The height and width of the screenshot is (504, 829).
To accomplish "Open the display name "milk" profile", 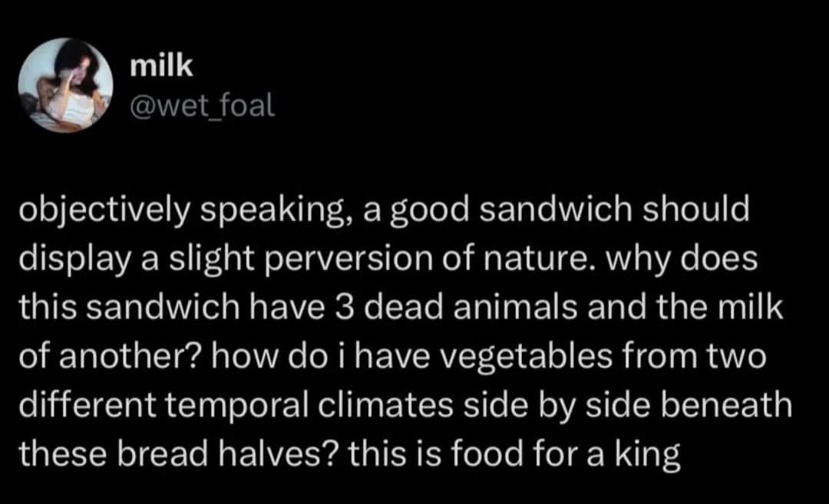I will pos(161,67).
